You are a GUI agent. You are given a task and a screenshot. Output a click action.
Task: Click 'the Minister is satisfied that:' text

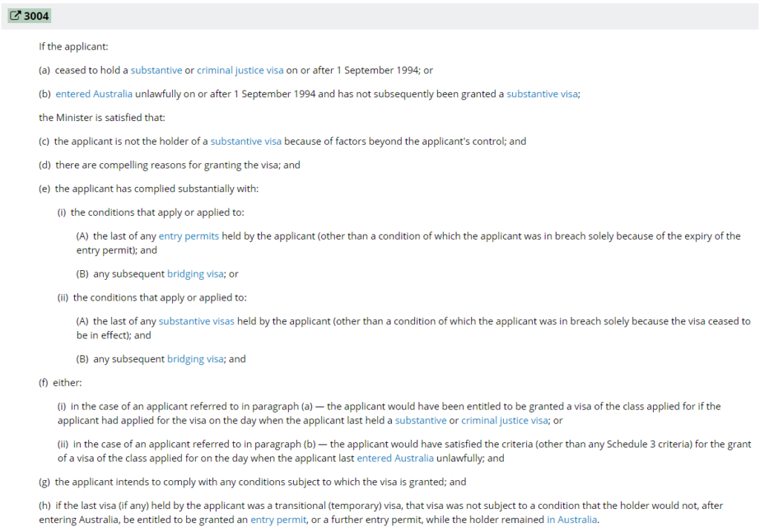[x=102, y=118]
